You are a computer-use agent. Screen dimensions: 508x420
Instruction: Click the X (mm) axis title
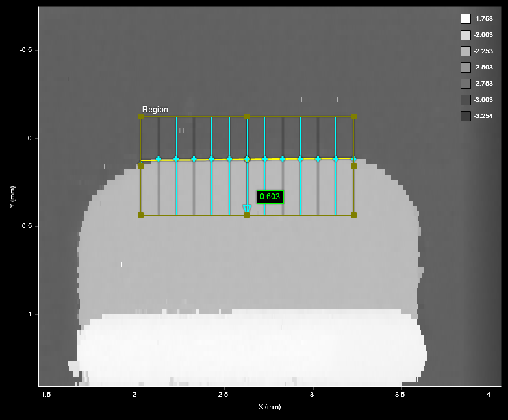pyautogui.click(x=270, y=407)
